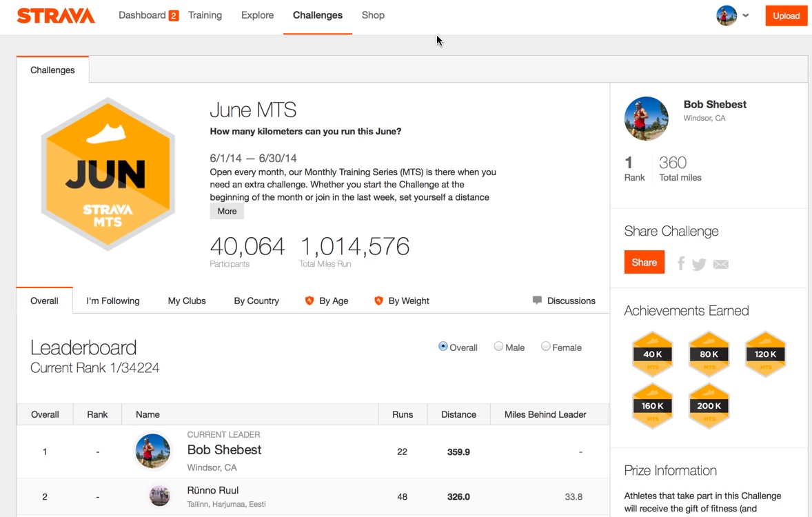Expand the description with More
Viewport: 812px width, 517px height.
[x=227, y=212]
